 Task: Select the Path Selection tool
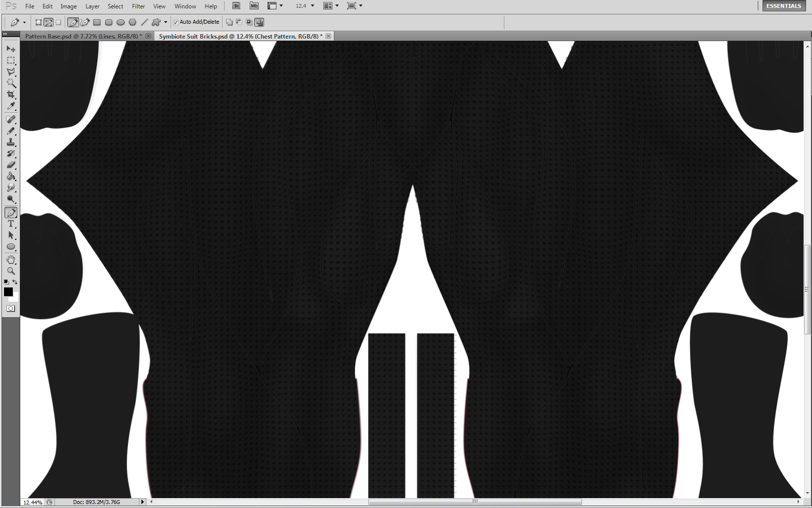tap(11, 235)
